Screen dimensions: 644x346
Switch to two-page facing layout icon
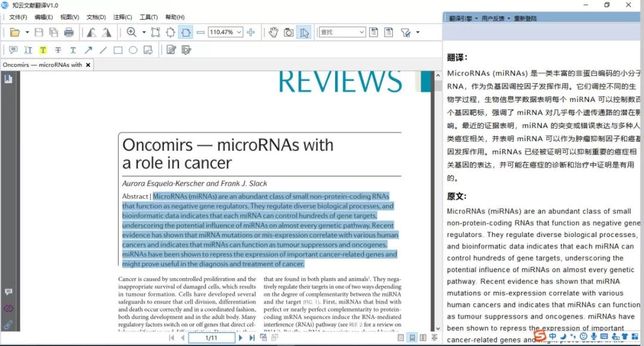(423, 338)
